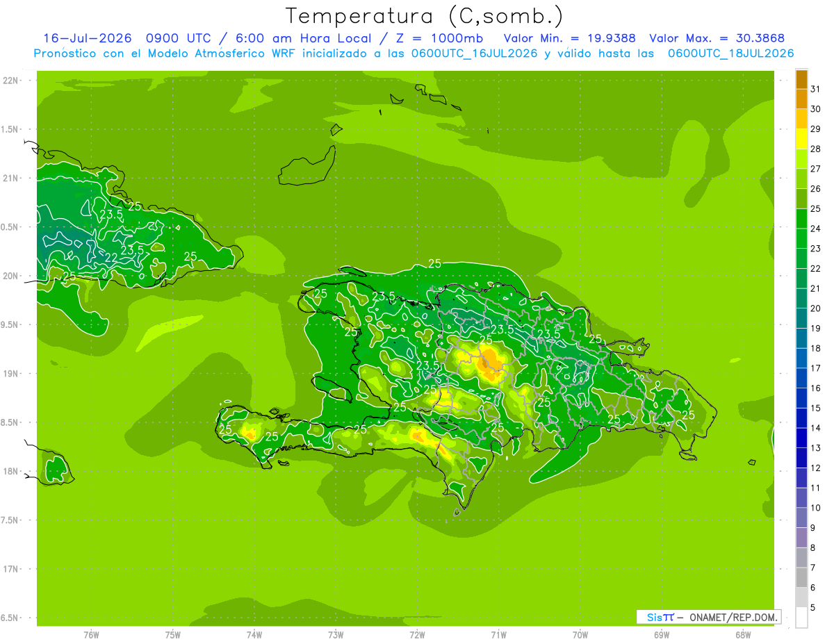Click the '73W' longitude axis label
Screen dimensions: 834x644
point(336,635)
